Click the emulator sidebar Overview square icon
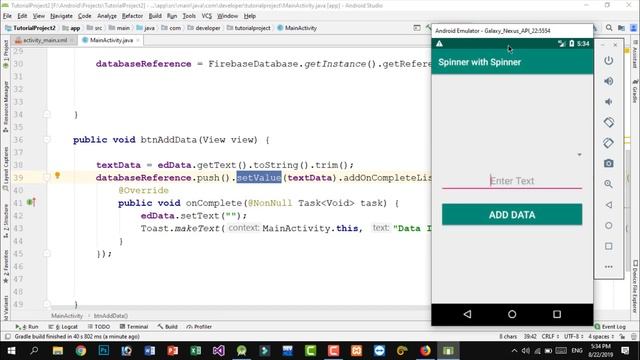The image size is (640, 360). point(609,246)
